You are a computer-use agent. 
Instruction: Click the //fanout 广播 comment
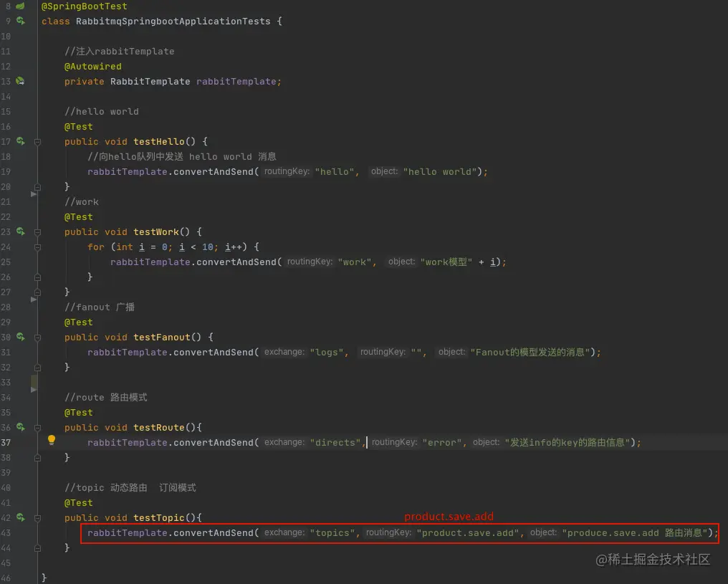click(100, 307)
